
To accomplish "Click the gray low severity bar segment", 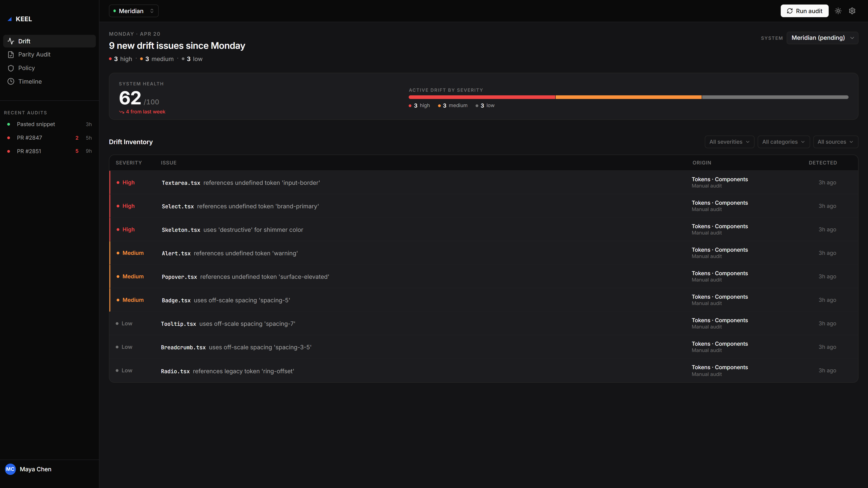I will [775, 97].
